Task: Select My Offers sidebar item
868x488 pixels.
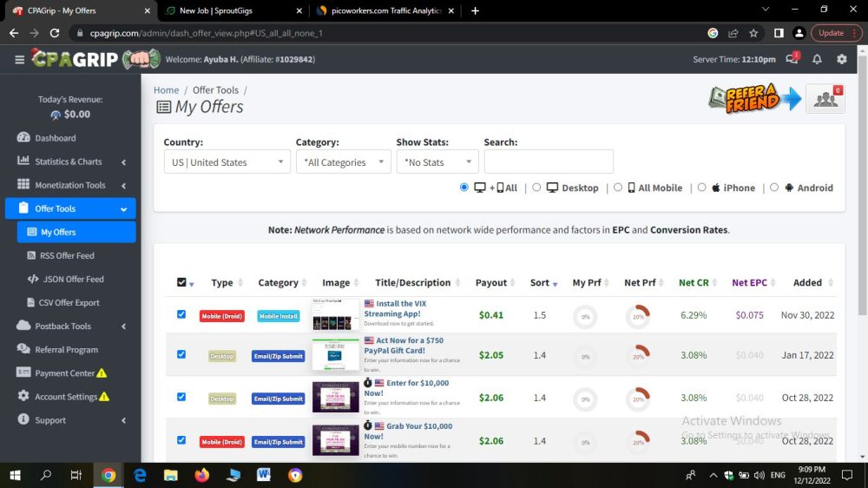Action: point(76,232)
